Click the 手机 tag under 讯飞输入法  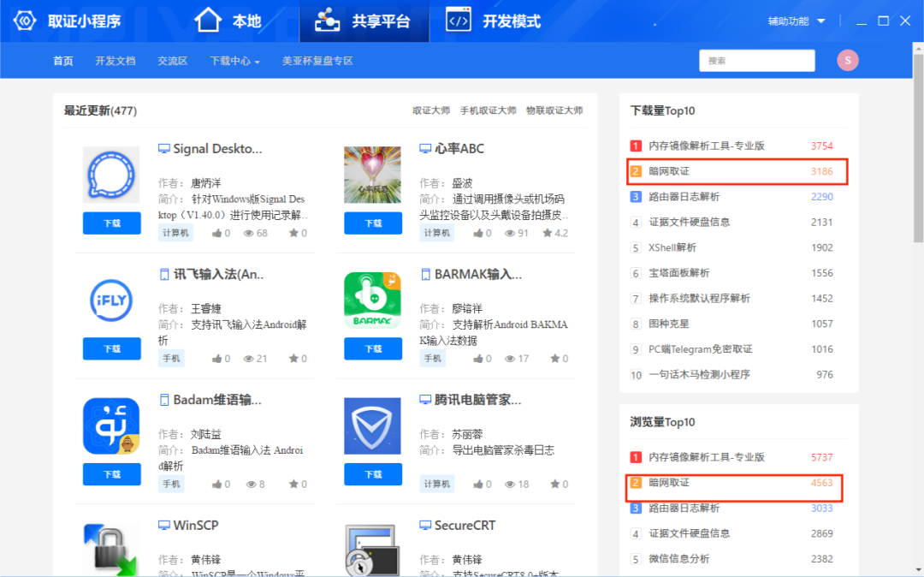[x=171, y=359]
